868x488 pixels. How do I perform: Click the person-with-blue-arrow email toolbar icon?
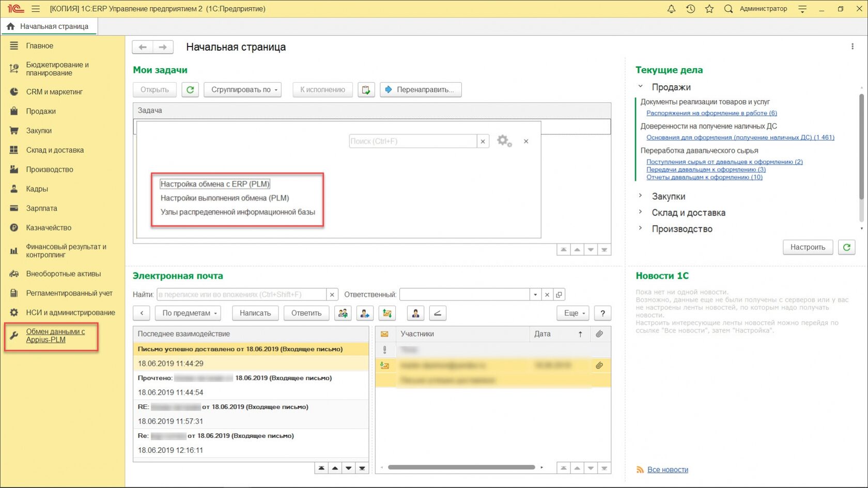[365, 313]
